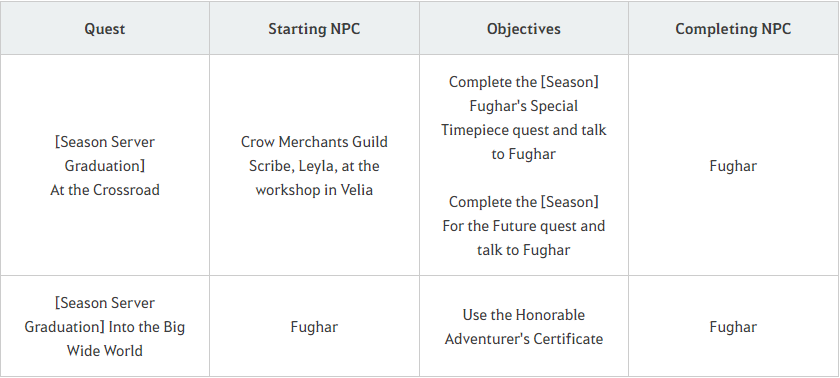Select the Completing NPC column header
The image size is (840, 378).
tap(733, 29)
